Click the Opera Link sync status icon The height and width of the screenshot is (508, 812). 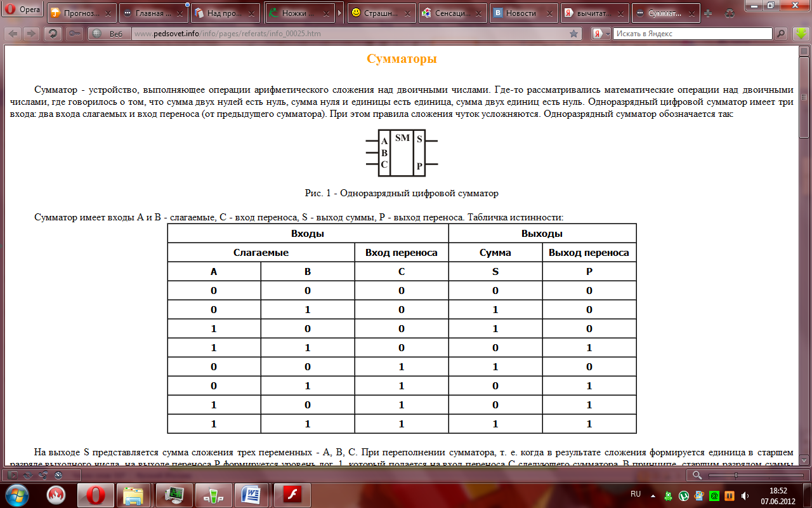(x=27, y=474)
